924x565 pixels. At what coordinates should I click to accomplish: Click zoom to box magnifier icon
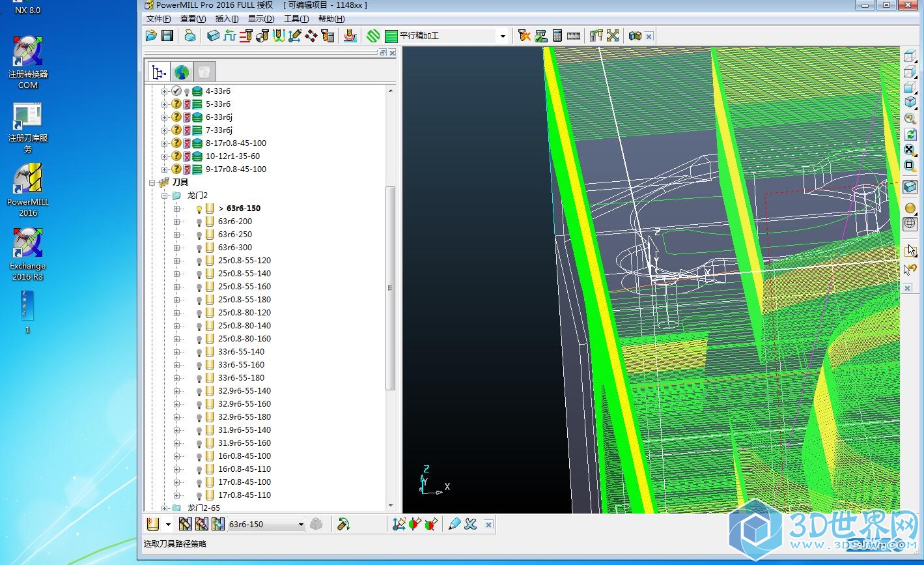(910, 166)
